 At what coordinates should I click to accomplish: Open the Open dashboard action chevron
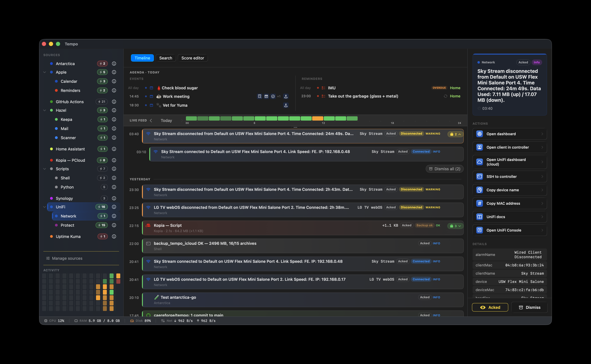[x=542, y=134]
